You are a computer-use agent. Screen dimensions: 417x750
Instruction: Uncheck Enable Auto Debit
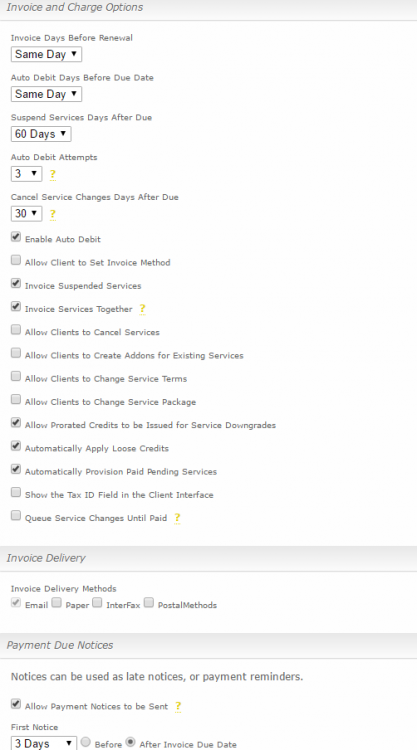coord(16,237)
